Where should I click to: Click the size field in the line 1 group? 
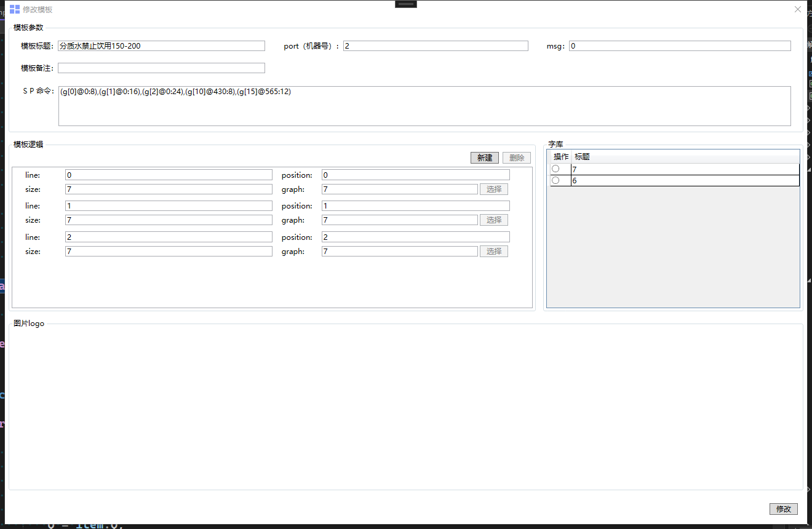click(x=169, y=220)
